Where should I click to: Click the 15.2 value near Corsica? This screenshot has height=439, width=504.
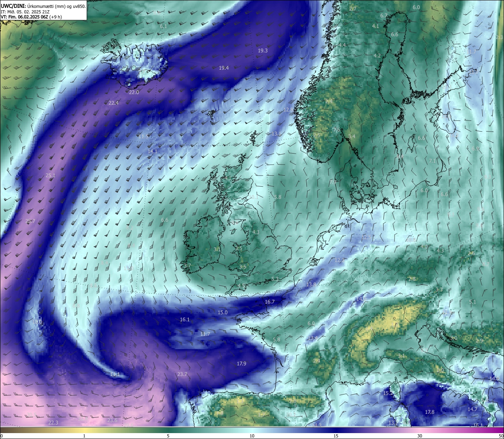[388, 393]
